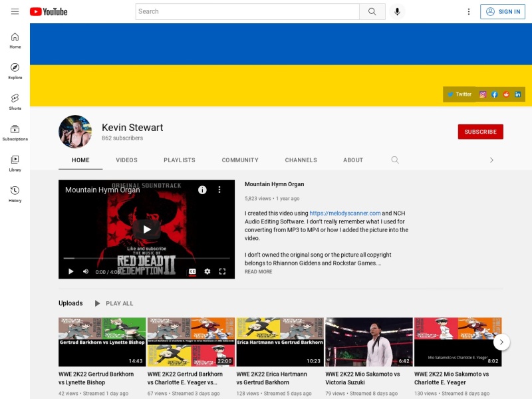Open the hamburger guide menu
The height and width of the screenshot is (399, 532).
(15, 11)
